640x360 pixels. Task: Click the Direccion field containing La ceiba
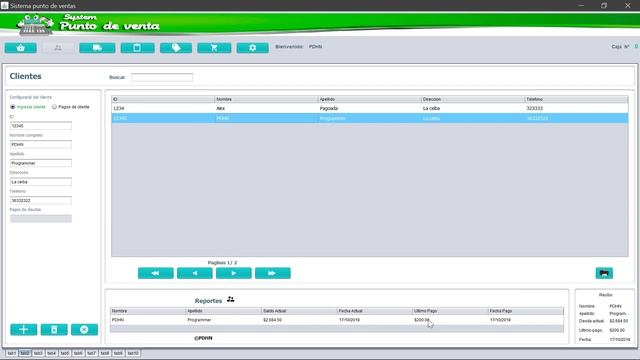41,182
